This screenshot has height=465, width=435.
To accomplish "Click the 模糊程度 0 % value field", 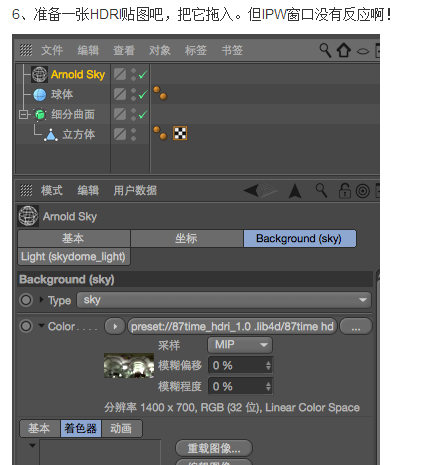I will (x=240, y=387).
